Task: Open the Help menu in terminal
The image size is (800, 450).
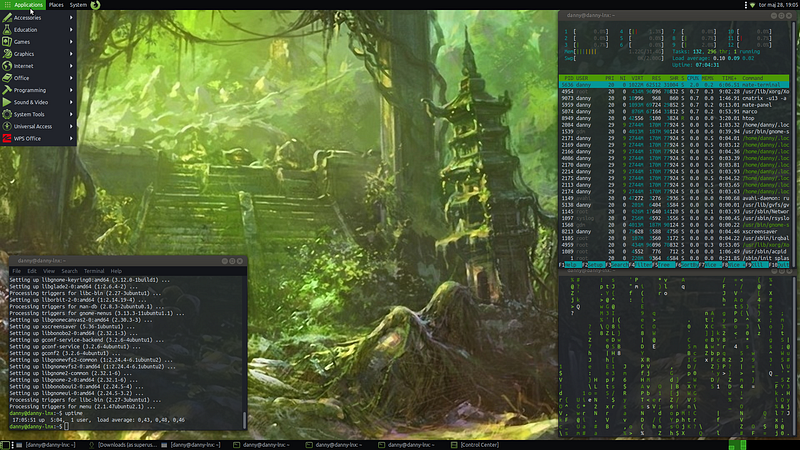Action: point(116,271)
